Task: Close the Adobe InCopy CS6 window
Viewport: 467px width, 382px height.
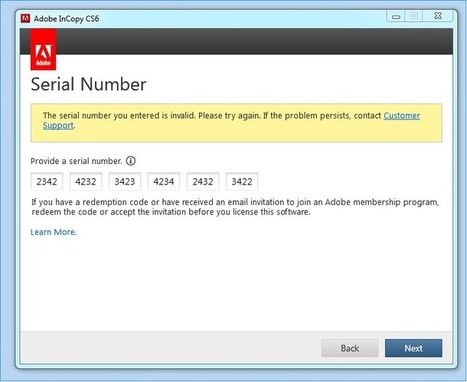Action: pyautogui.click(x=438, y=16)
